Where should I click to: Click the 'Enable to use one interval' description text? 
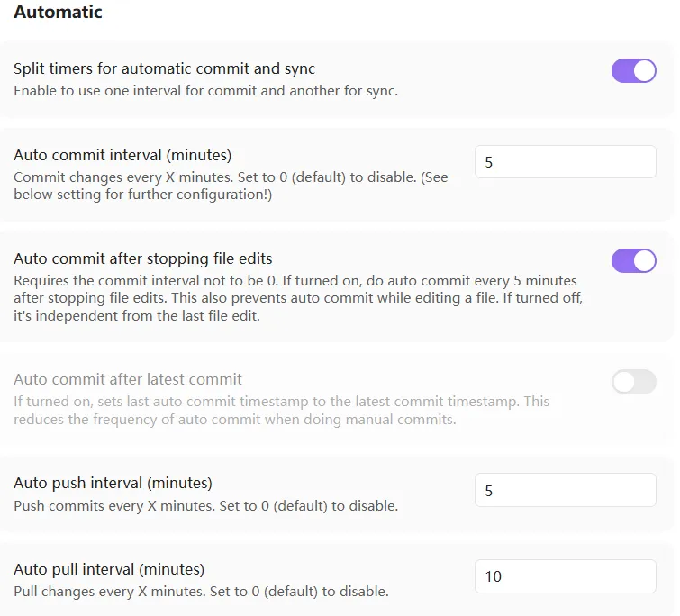tap(205, 91)
